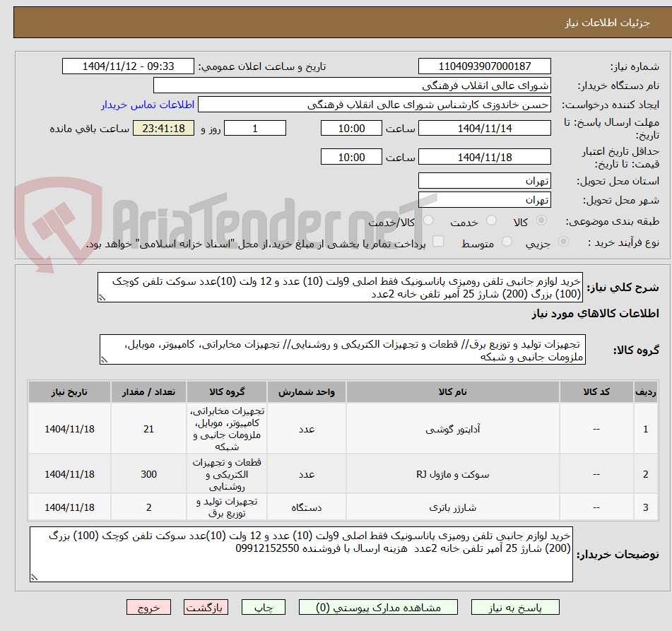Click the دستگاه unit cell
This screenshot has width=672, height=631.
[307, 507]
